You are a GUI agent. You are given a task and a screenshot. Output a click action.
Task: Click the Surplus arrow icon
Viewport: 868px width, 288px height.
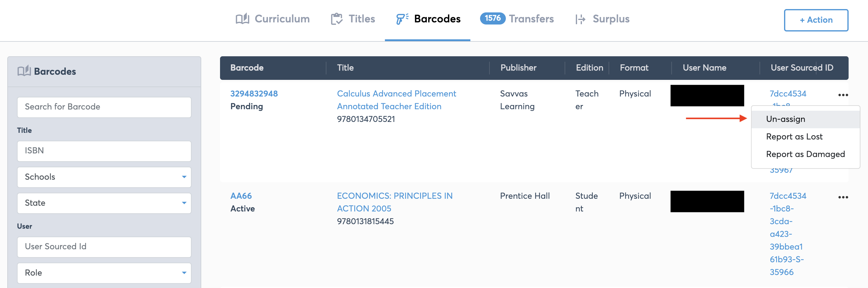coord(580,19)
